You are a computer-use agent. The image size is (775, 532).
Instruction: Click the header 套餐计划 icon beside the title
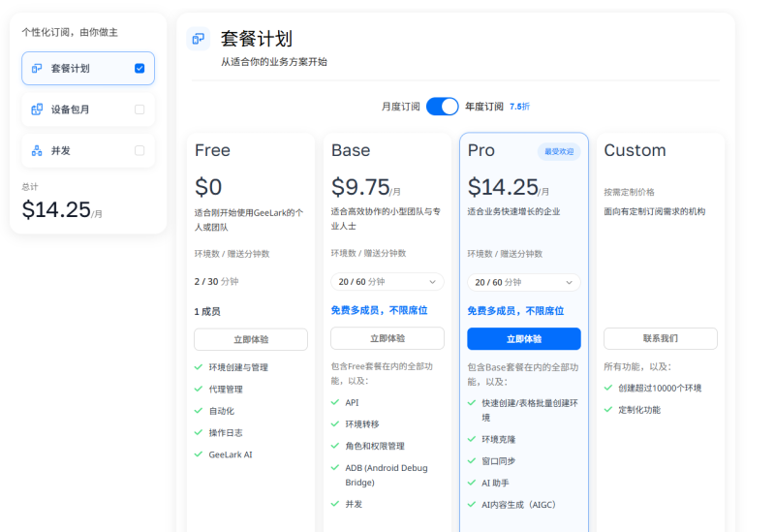pyautogui.click(x=199, y=39)
